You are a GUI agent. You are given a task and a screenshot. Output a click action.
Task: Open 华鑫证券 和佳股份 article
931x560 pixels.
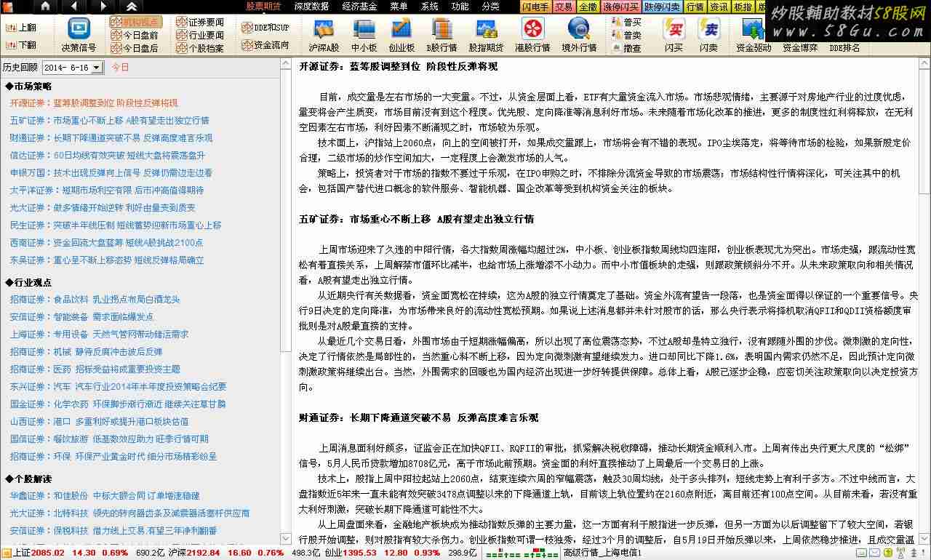[105, 496]
